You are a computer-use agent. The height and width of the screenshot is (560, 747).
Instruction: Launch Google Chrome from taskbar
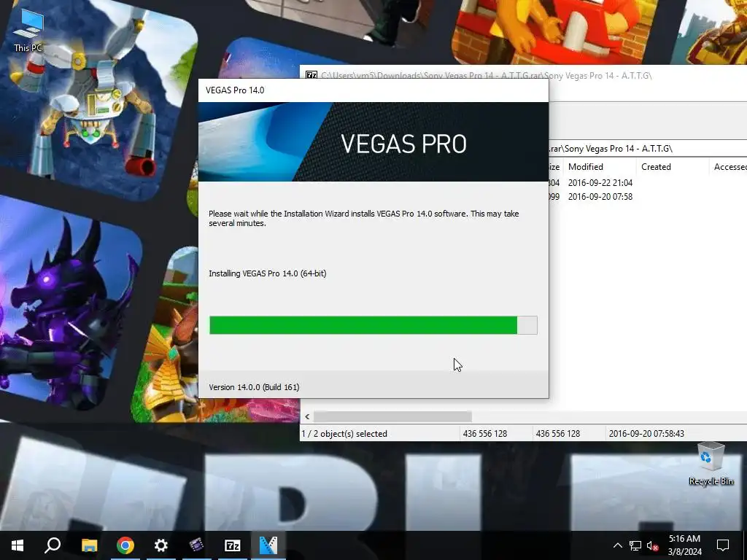point(125,545)
